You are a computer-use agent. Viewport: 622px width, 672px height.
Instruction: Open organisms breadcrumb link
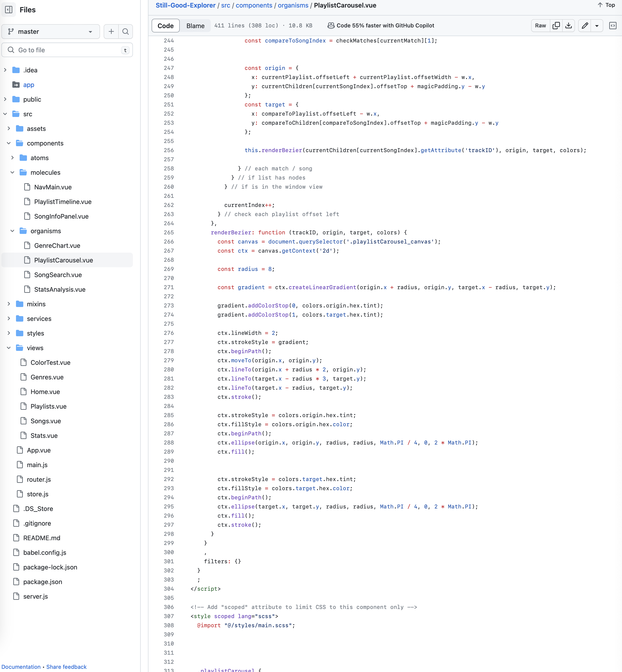click(293, 5)
